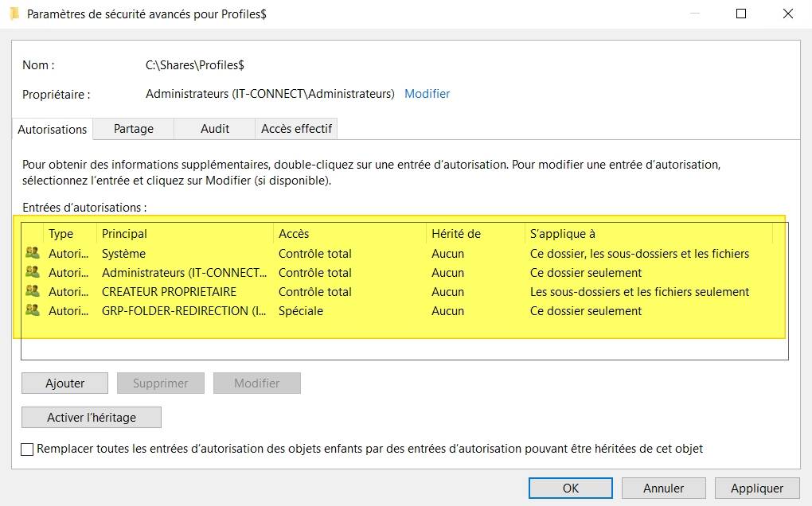Click the GRP-FOLDER-REDIRECTION group icon
812x506 pixels.
32,311
